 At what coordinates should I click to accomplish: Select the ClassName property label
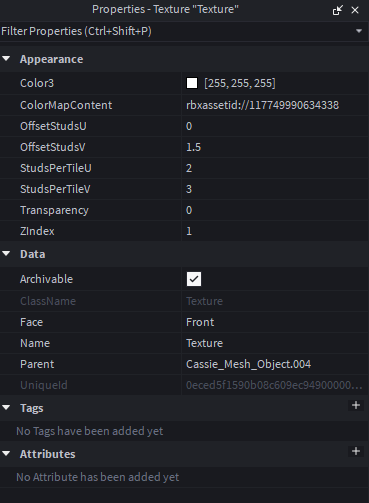(x=48, y=301)
